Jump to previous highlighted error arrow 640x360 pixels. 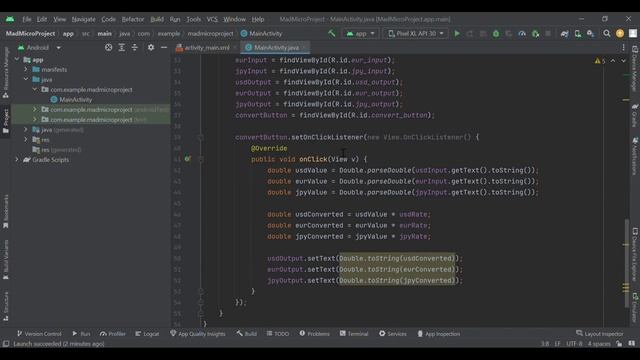pyautogui.click(x=613, y=61)
